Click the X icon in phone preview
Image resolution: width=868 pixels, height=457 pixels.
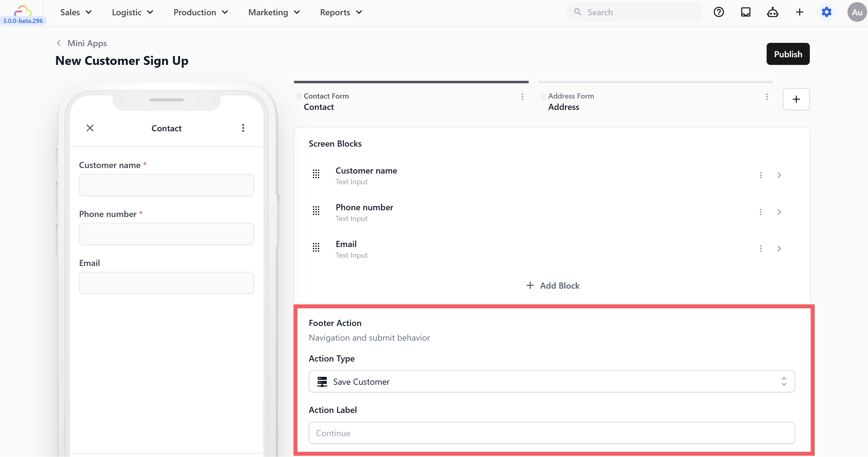tap(90, 128)
